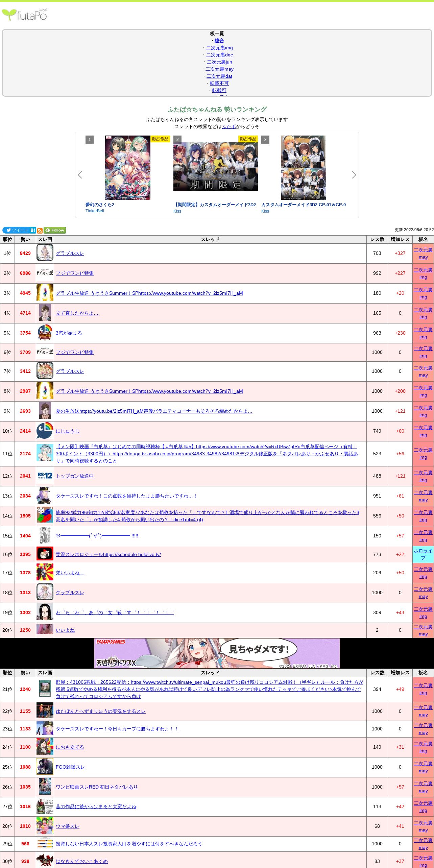Click the FANZA GAMES banner ad
The width and height of the screenshot is (434, 868).
[217, 653]
